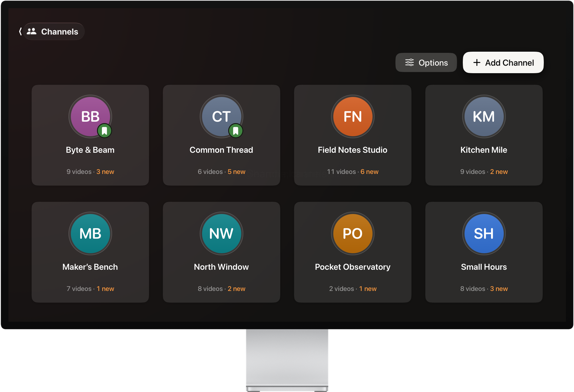Image resolution: width=574 pixels, height=392 pixels.
Task: Open the Byte & Beam channel title
Action: (90, 150)
